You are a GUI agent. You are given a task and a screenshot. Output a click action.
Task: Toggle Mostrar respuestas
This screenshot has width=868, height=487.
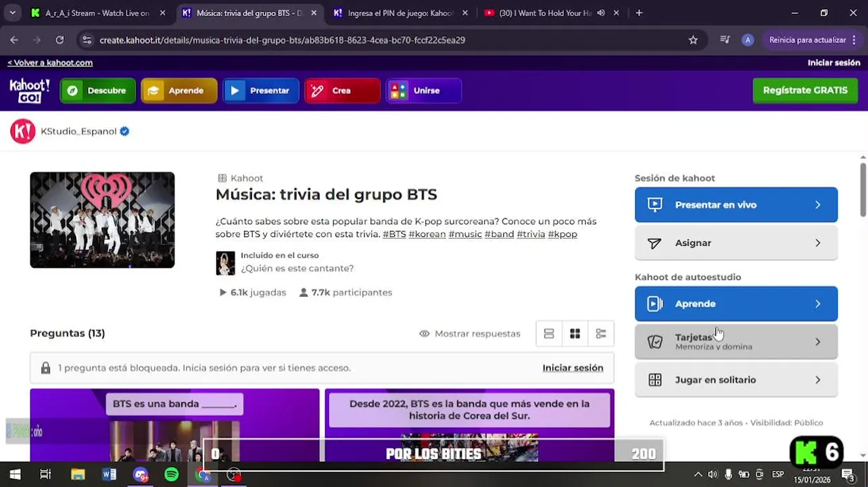(x=470, y=333)
